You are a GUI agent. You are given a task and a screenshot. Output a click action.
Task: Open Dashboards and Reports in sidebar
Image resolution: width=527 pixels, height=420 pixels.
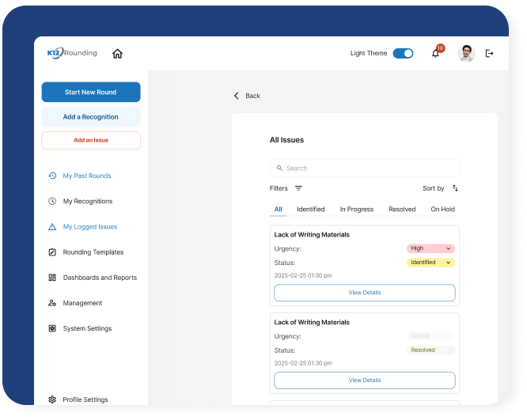click(x=99, y=278)
